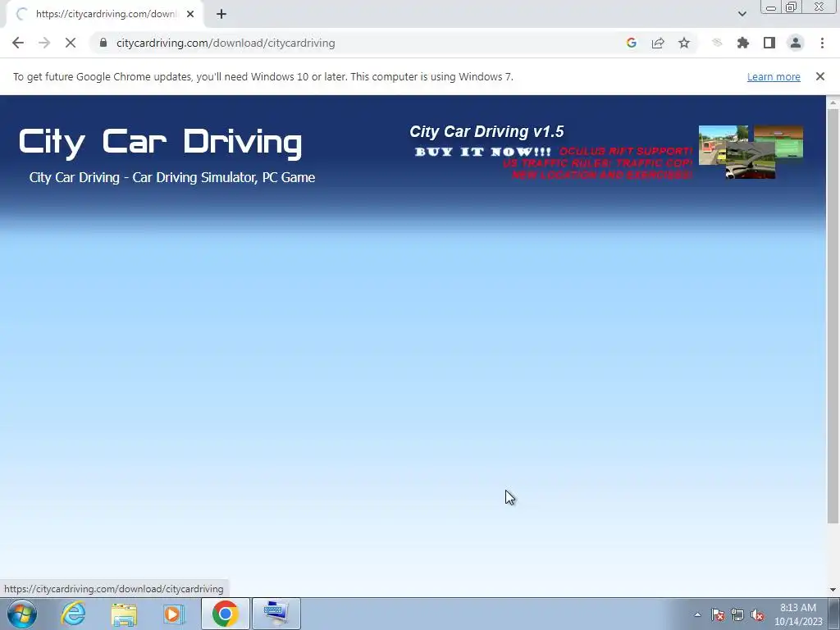
Task: Click the Show desktop button
Action: 834,614
